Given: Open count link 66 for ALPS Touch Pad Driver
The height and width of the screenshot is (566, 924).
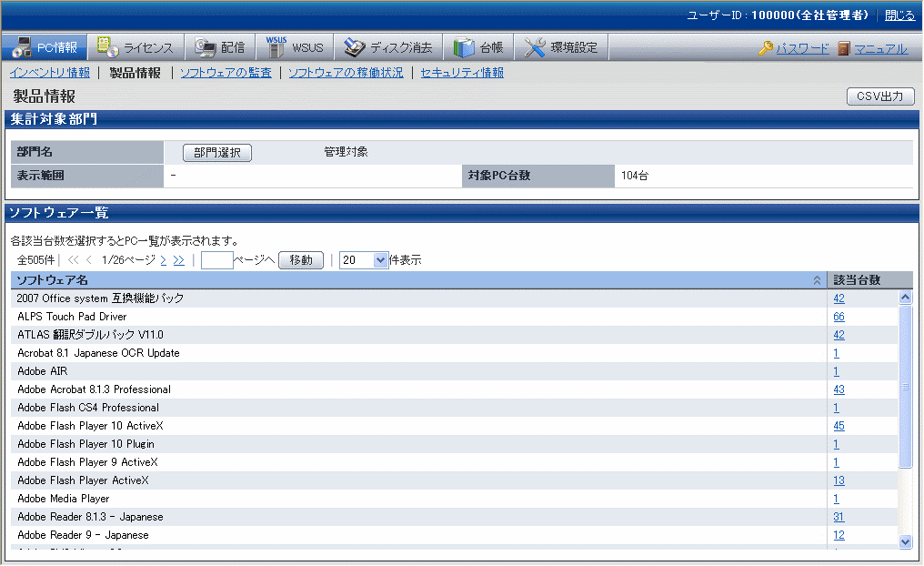Looking at the screenshot, I should click(x=839, y=317).
